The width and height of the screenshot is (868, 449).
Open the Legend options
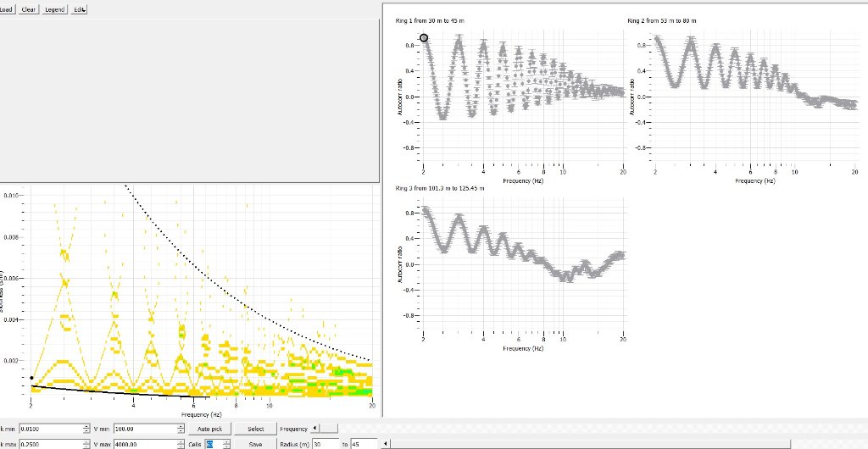pos(54,9)
